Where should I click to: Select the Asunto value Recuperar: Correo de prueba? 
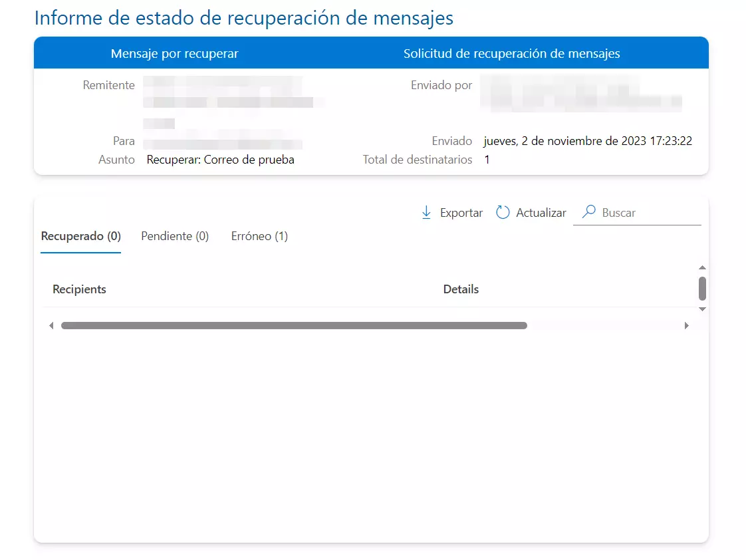pos(219,159)
